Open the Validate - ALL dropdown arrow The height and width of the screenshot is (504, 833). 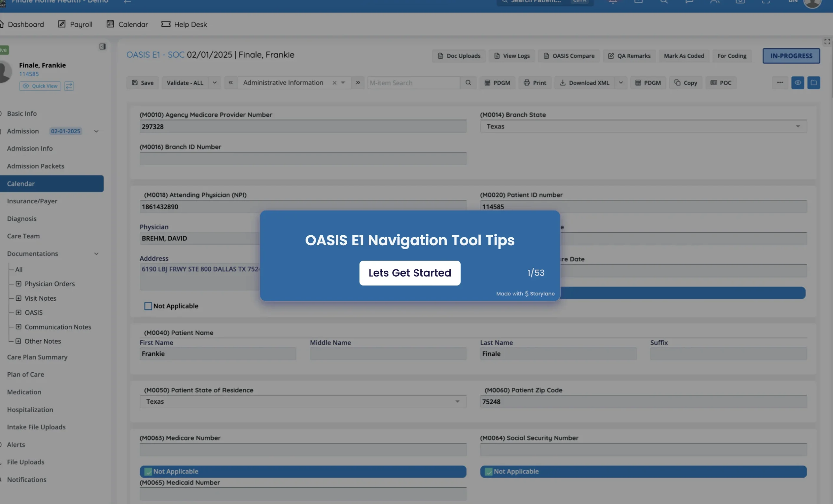215,82
